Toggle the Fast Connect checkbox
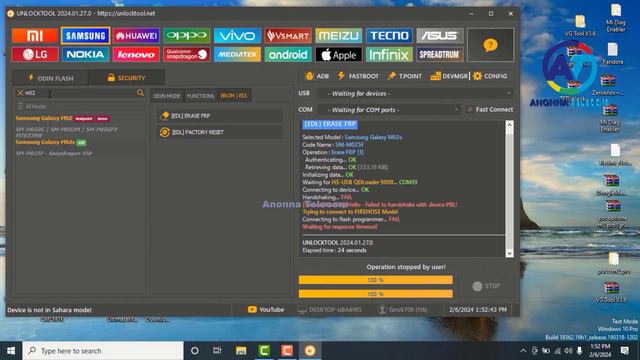 pos(470,109)
